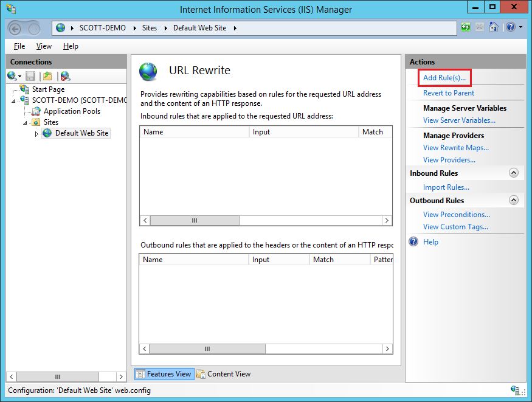Select Start Page in Connections tree
Image resolution: width=532 pixels, height=402 pixels.
click(48, 89)
